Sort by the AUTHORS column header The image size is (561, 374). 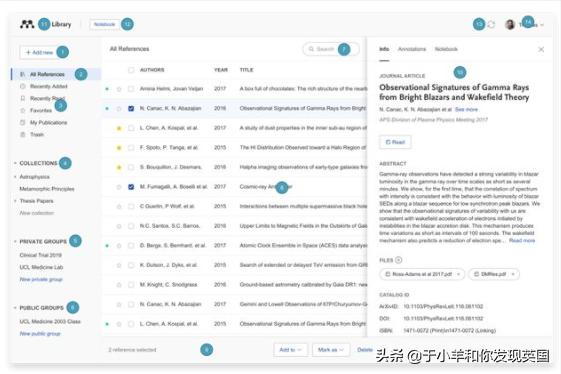click(x=152, y=70)
